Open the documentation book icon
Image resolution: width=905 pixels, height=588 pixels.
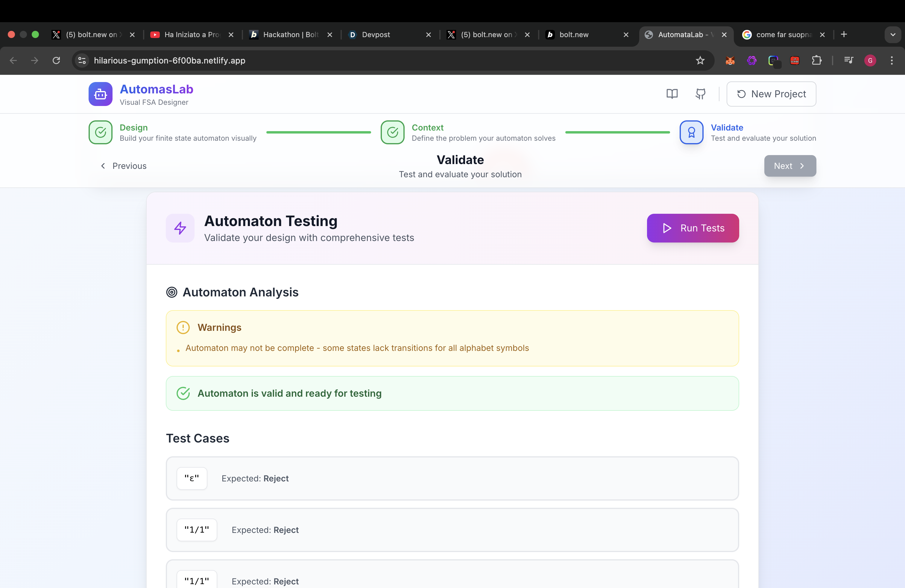[672, 94]
